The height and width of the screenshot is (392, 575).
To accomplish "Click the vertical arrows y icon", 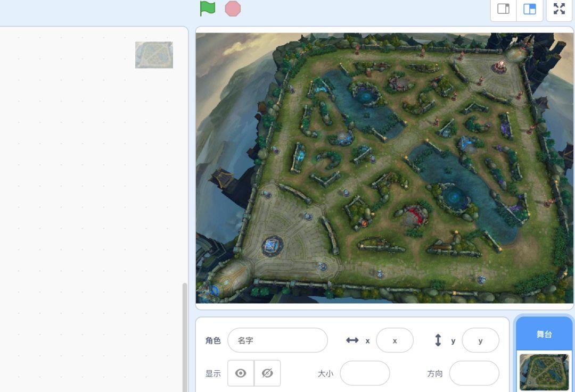I will 438,340.
